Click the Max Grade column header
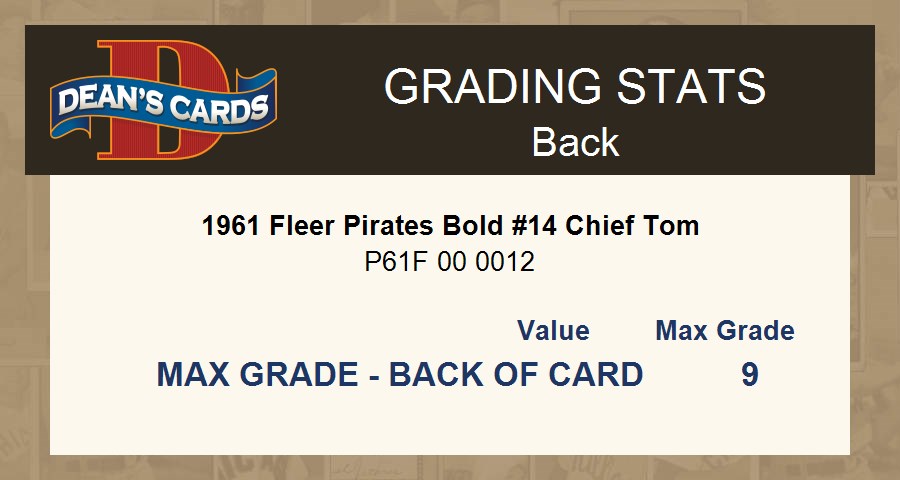Image resolution: width=900 pixels, height=480 pixels. click(x=725, y=331)
